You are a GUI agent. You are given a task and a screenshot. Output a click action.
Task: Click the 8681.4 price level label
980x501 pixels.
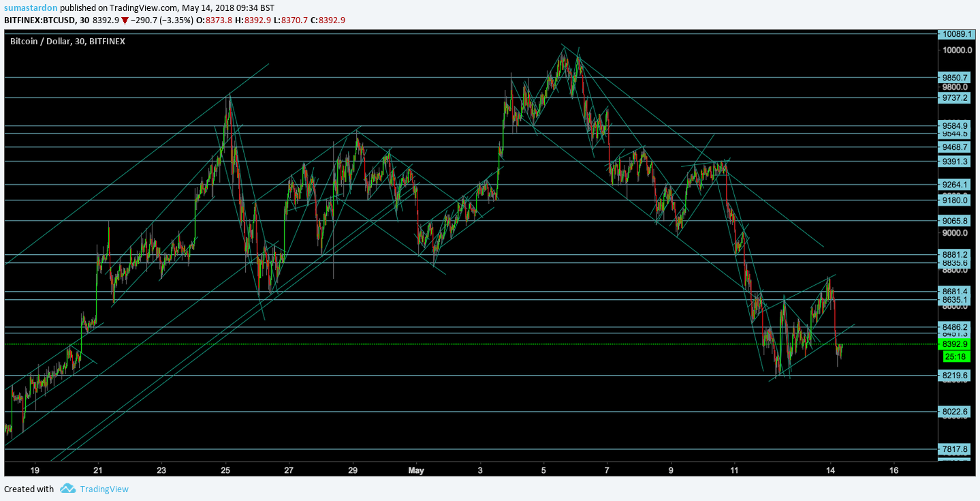coord(955,291)
